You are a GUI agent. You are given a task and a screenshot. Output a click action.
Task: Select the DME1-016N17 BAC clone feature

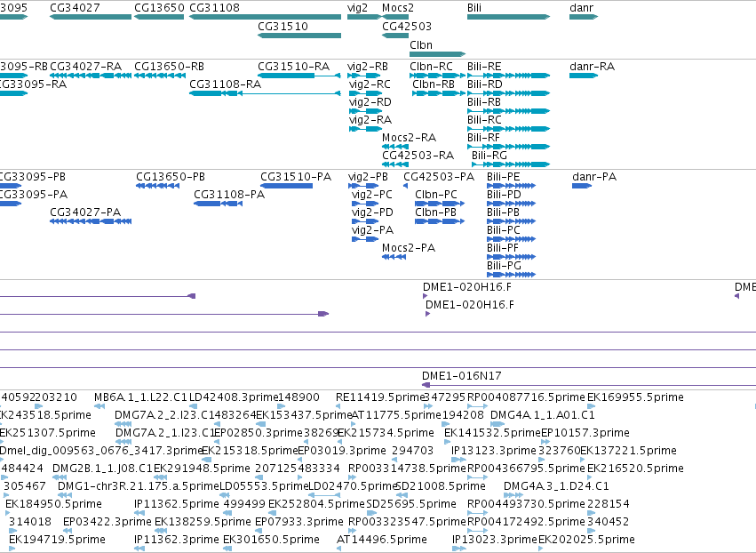point(589,385)
